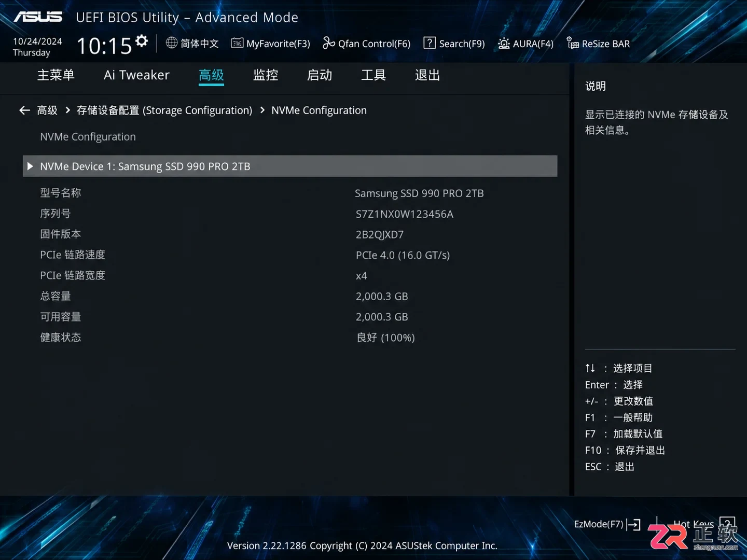Click the 健康状态 label
Viewport: 747px width, 560px height.
point(61,338)
